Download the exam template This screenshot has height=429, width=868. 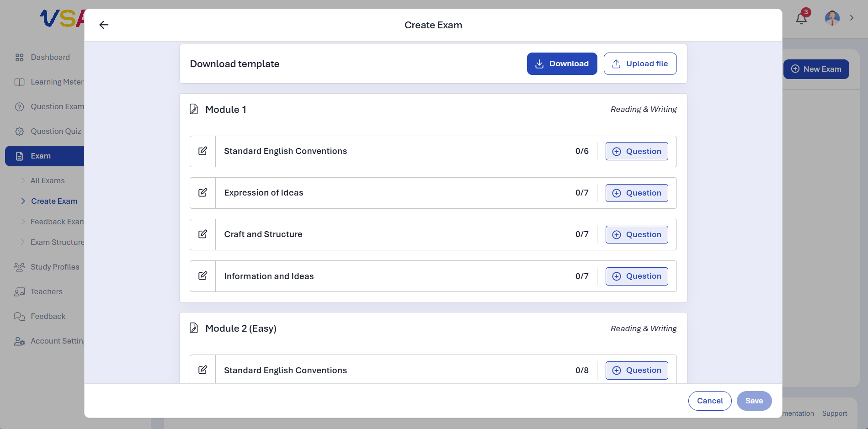(x=562, y=64)
